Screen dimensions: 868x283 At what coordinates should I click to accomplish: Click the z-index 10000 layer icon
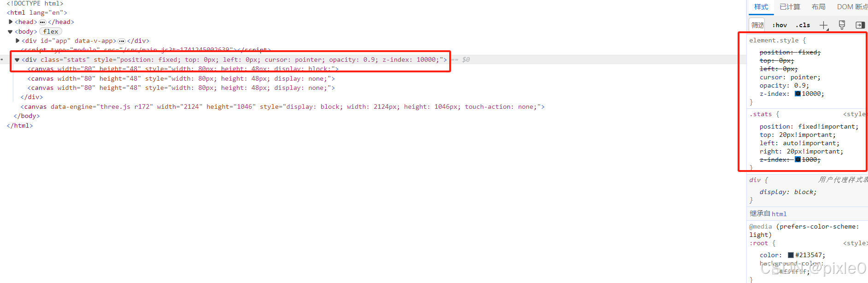point(798,94)
